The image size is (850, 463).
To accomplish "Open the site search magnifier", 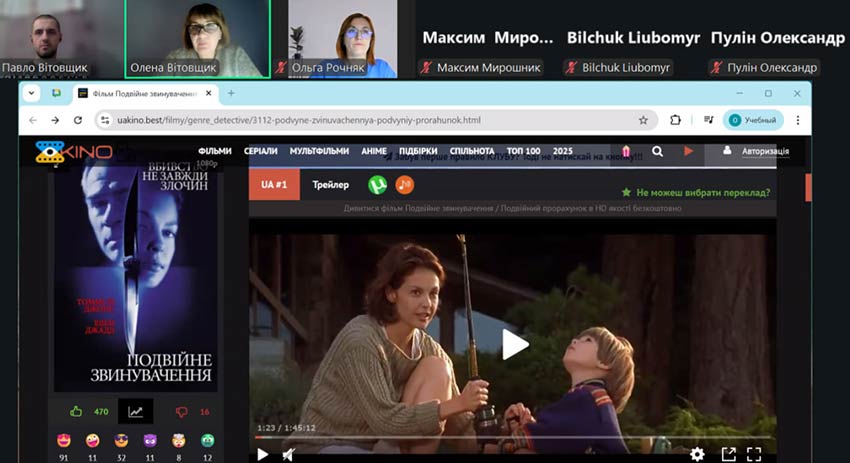I will (x=657, y=152).
